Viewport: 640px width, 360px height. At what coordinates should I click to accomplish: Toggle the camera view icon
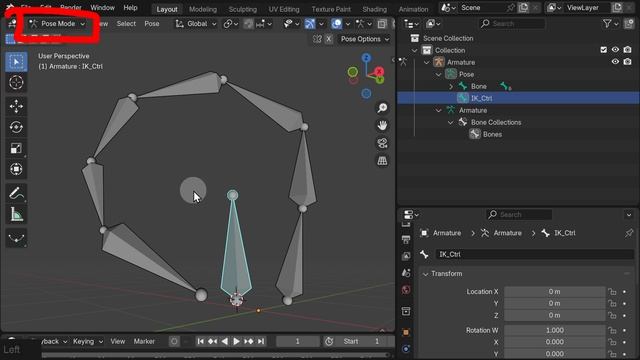point(382,143)
